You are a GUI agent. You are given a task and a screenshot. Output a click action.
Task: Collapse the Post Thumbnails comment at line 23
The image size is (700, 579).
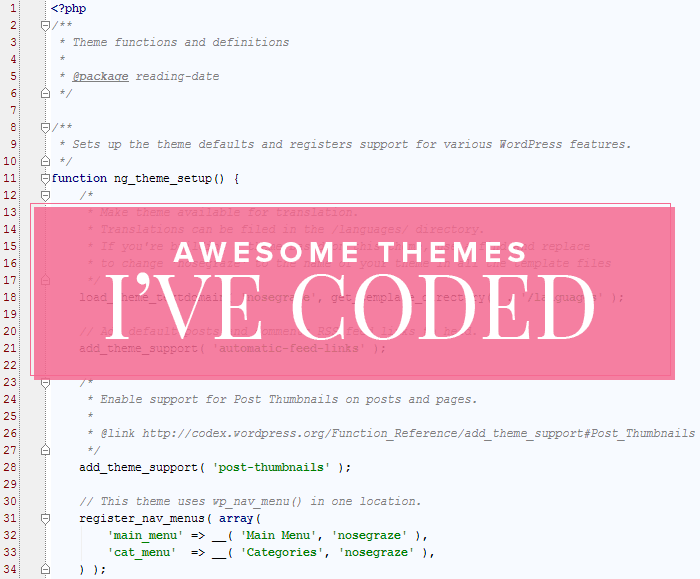45,382
